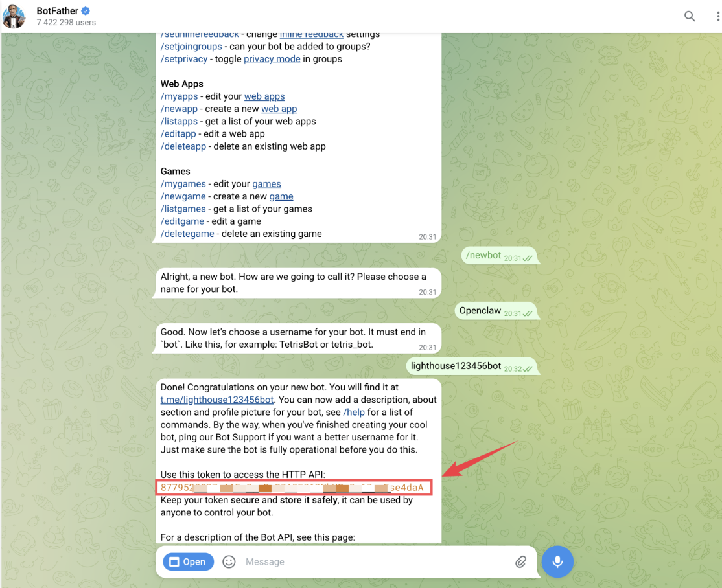Open the privacy mode hyperlink
Screen dimensions: 722x588
point(272,59)
